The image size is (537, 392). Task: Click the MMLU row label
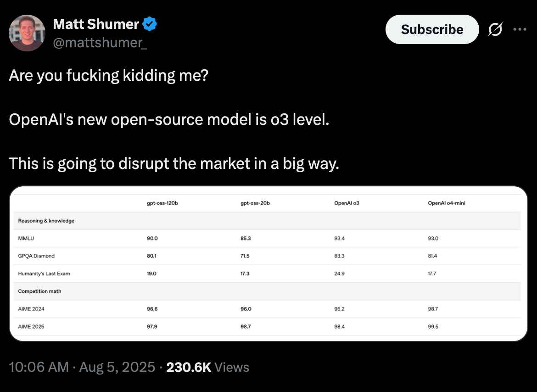[26, 238]
